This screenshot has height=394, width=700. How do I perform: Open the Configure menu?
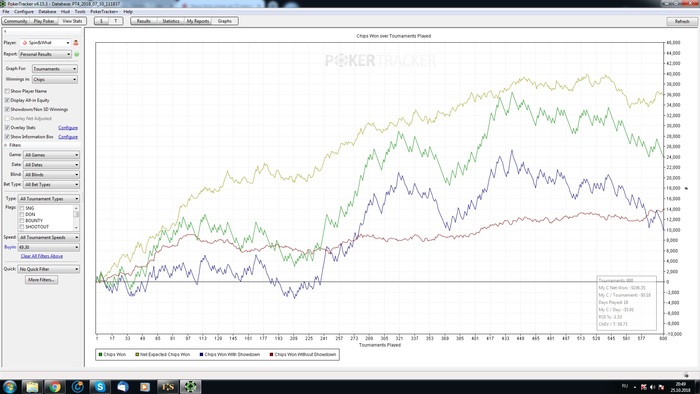coord(24,12)
